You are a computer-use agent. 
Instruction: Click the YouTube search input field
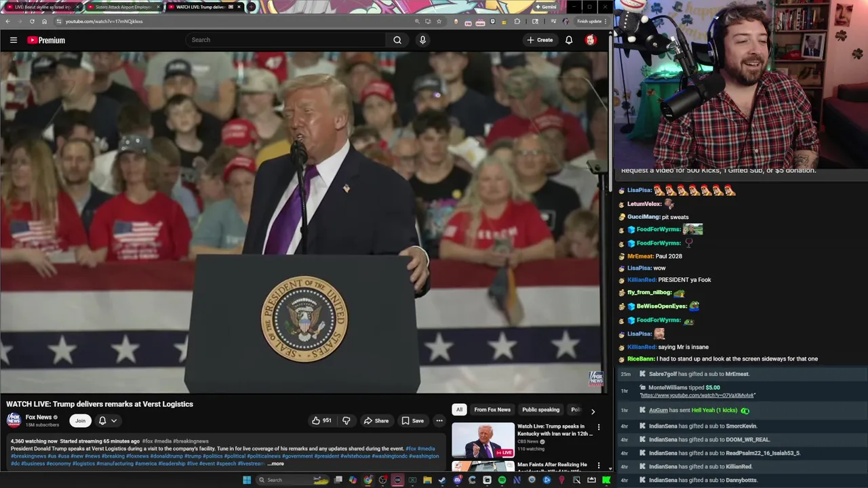click(x=286, y=40)
